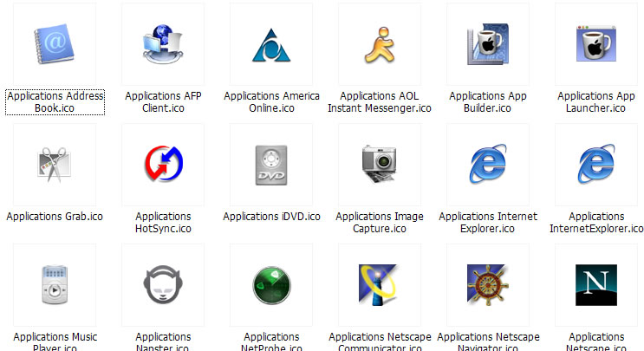This screenshot has width=644, height=351.
Task: Click the 'Applications Address Book.ico' file name
Action: pos(55,102)
